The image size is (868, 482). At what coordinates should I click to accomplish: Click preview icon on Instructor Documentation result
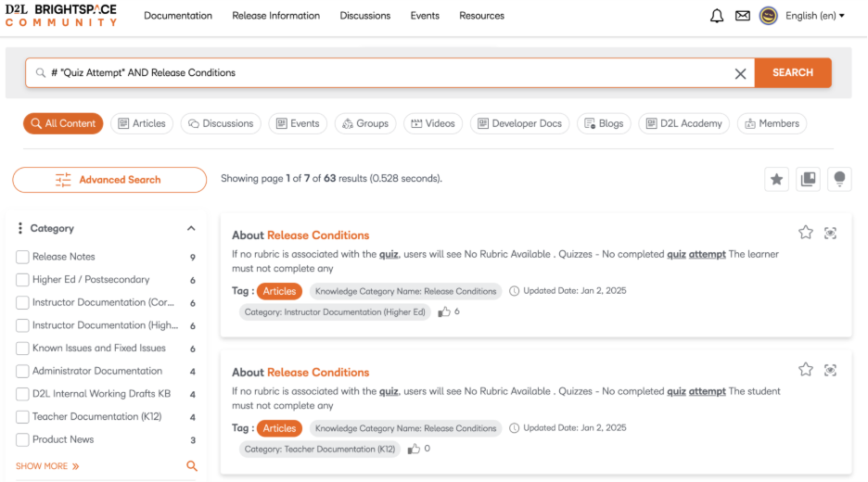tap(830, 233)
